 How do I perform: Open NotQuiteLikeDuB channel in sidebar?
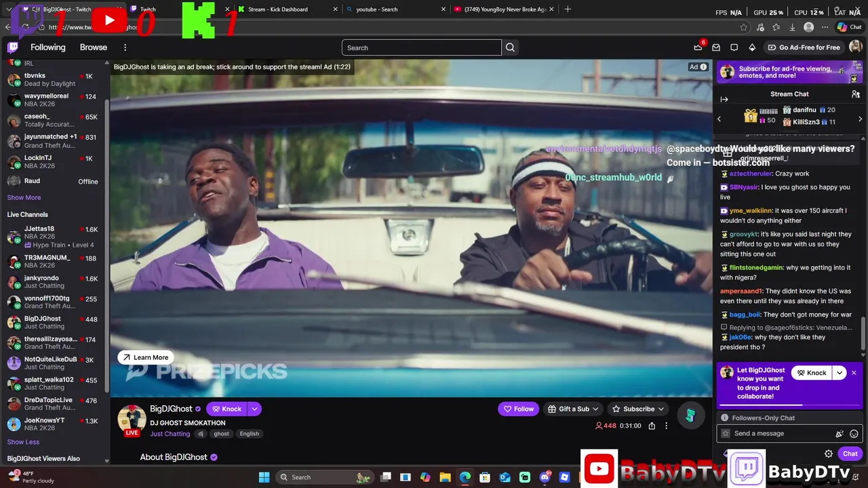53,363
